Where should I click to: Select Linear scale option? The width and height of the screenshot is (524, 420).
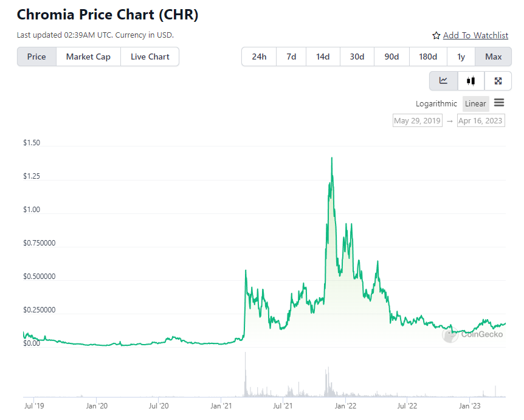[475, 104]
